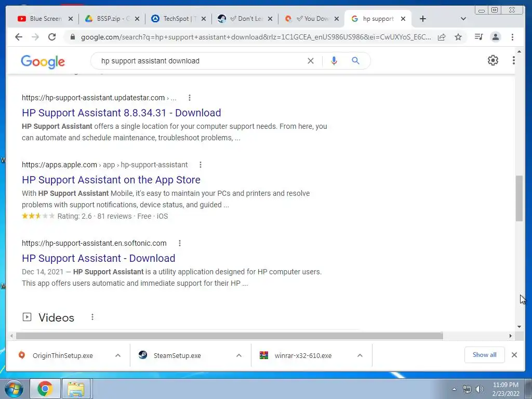Open options for softonic result

pos(179,243)
